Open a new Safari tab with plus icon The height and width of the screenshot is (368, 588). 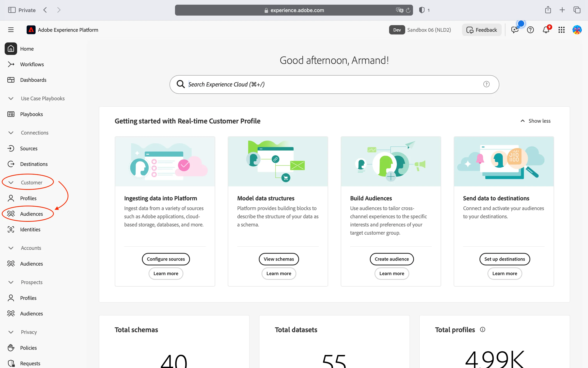(562, 10)
